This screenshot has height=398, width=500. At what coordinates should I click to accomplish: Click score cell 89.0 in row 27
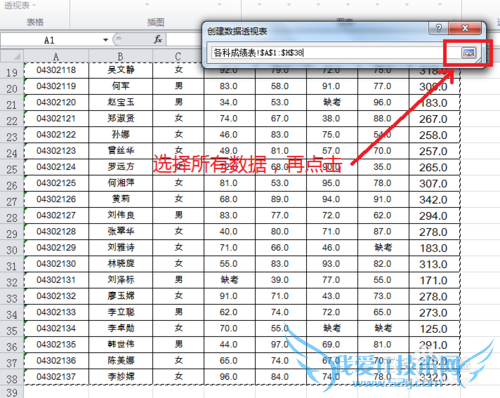280,199
